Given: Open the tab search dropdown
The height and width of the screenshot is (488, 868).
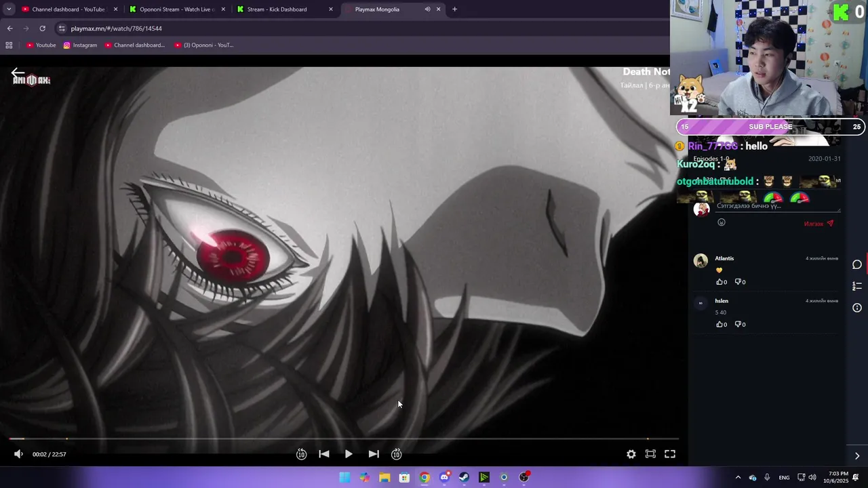Looking at the screenshot, I should click(9, 9).
